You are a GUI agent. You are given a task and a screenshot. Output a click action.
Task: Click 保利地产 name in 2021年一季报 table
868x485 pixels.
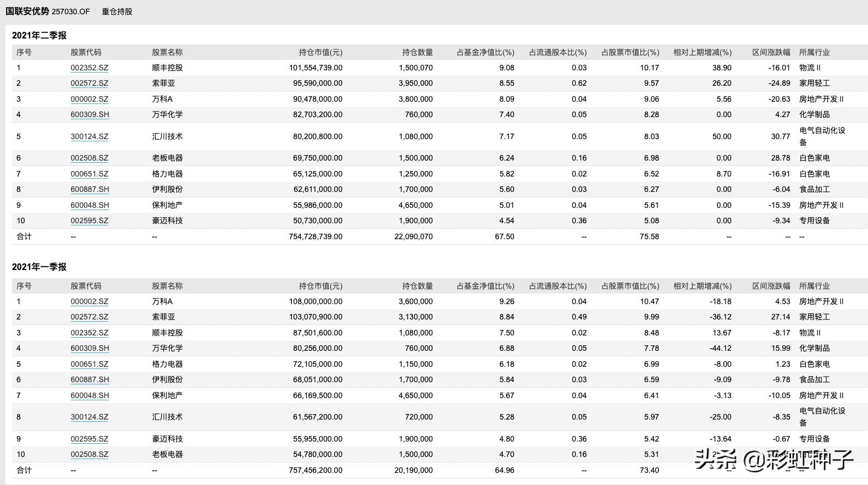click(167, 395)
